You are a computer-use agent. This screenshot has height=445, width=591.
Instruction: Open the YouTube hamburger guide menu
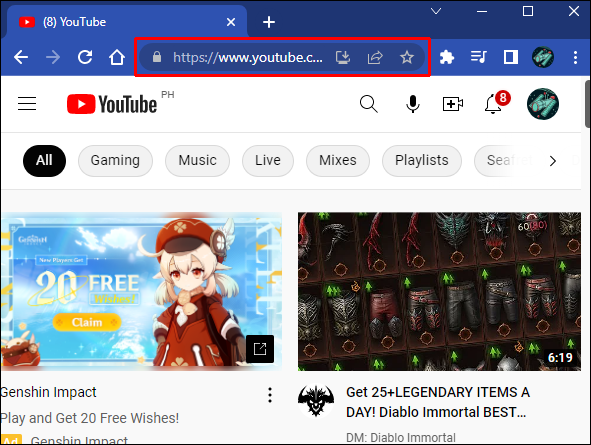point(27,104)
